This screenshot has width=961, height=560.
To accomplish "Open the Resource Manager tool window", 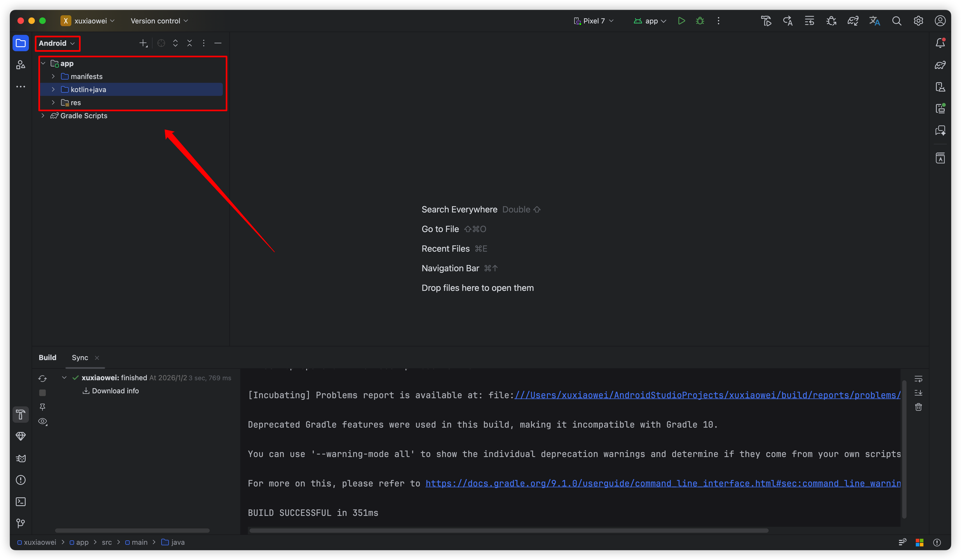I will point(21,65).
